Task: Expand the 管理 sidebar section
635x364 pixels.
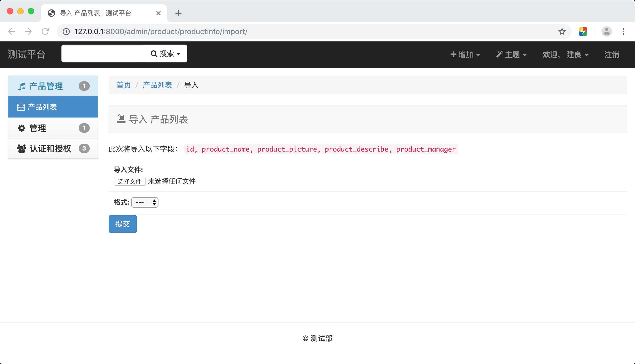Action: 53,128
